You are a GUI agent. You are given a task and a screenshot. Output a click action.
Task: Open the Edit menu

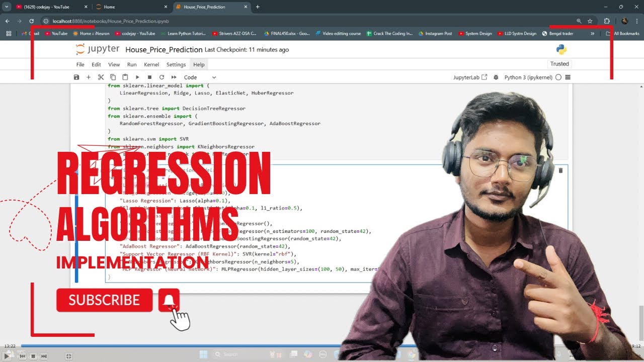(96, 64)
